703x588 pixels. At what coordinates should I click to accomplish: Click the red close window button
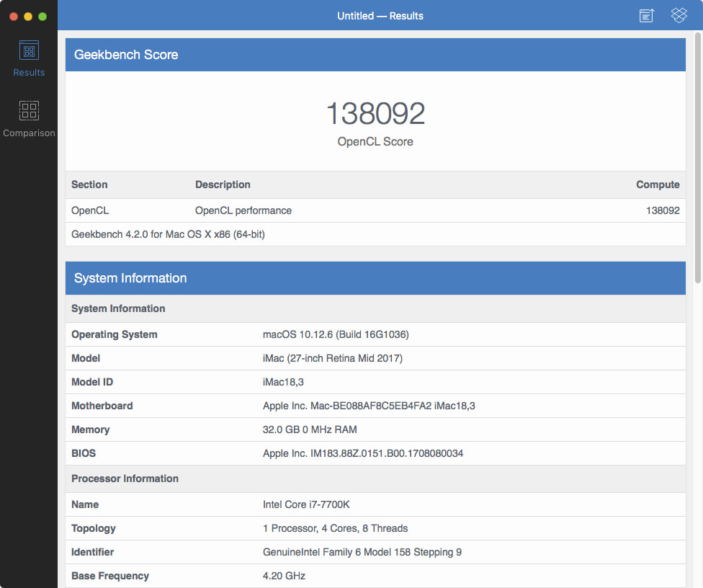pos(14,17)
